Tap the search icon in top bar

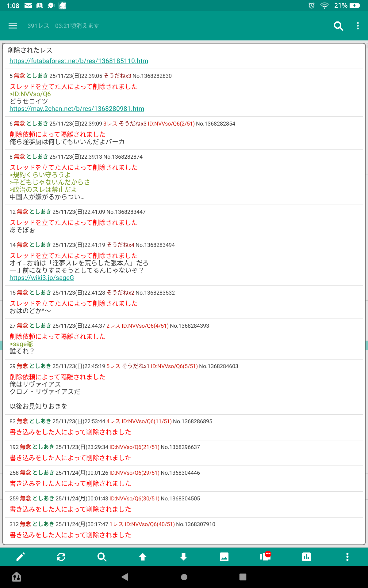[x=338, y=26]
